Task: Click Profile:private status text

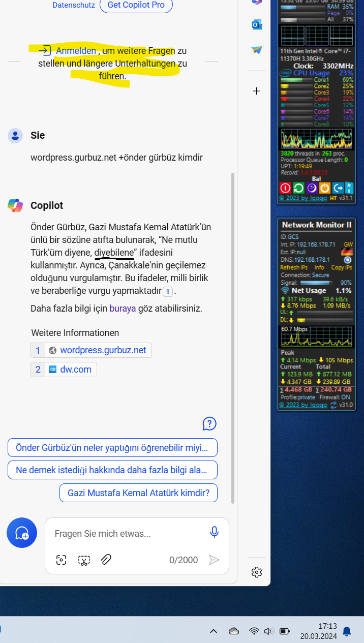Action: pos(298,397)
